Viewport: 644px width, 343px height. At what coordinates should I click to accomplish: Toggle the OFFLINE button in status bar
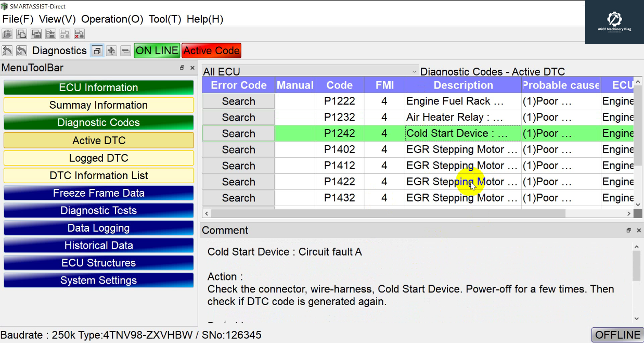click(x=617, y=335)
